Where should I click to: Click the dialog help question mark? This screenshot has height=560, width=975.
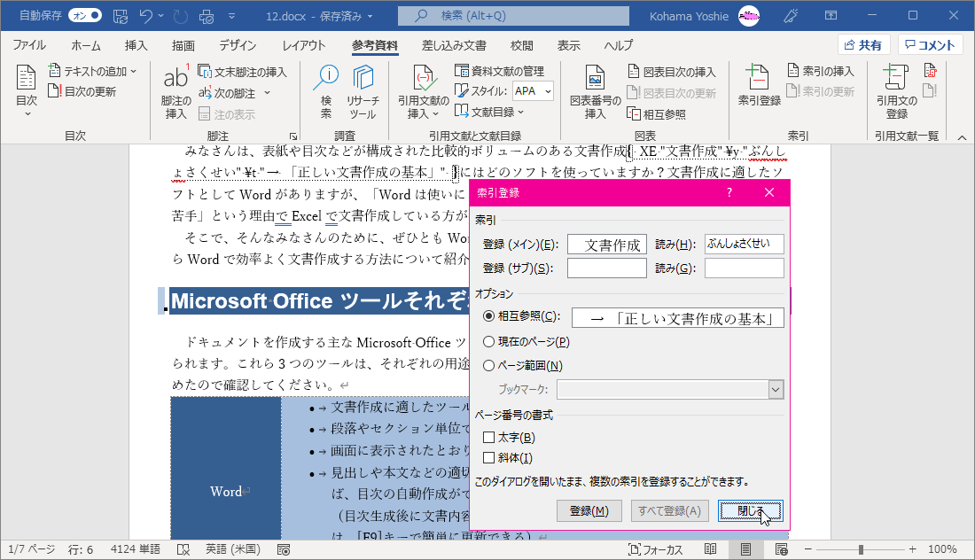[729, 192]
